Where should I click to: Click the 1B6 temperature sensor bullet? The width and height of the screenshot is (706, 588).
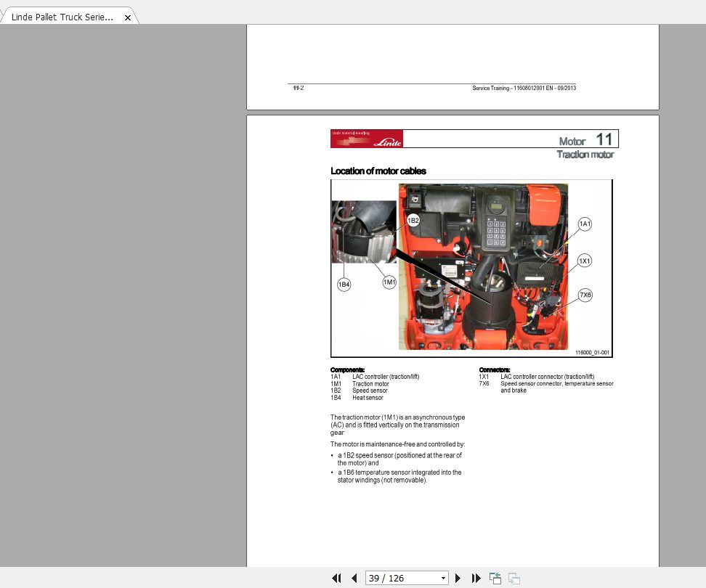(399, 476)
